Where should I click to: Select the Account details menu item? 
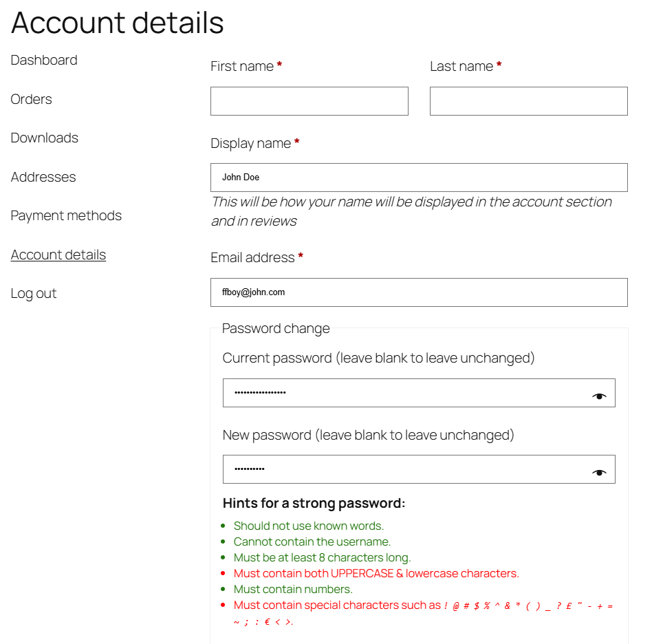[x=58, y=255]
